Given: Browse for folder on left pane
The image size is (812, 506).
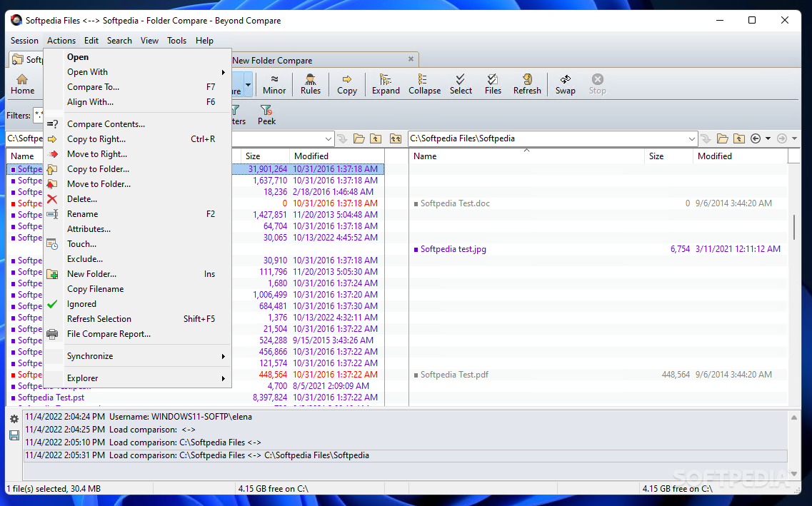Looking at the screenshot, I should point(359,138).
